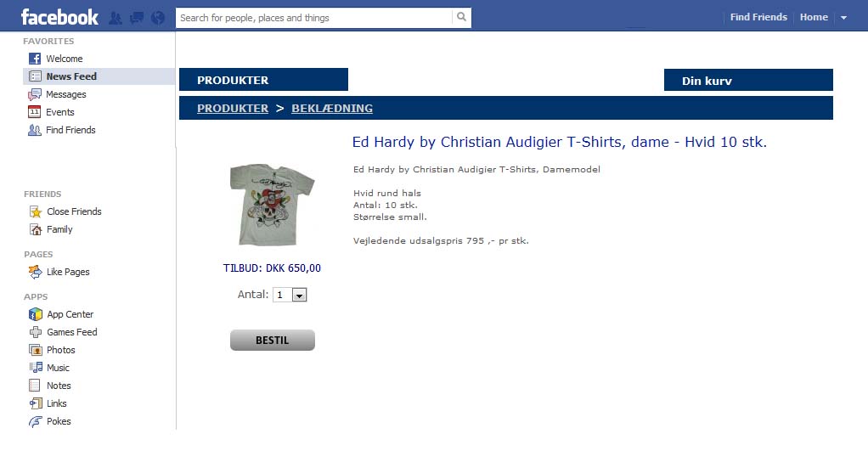Screen dimensions: 868x462
Task: Open Pokes icon in sidebar
Action: click(x=36, y=421)
